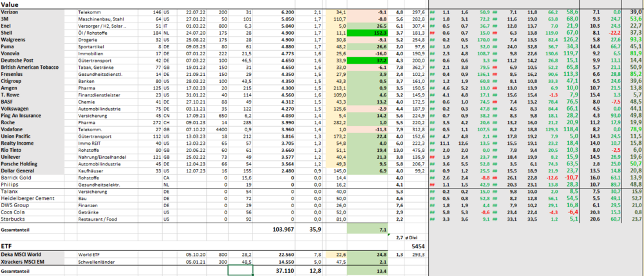Select the Roche company cell
644x276 pixels.
pyautogui.click(x=32, y=123)
